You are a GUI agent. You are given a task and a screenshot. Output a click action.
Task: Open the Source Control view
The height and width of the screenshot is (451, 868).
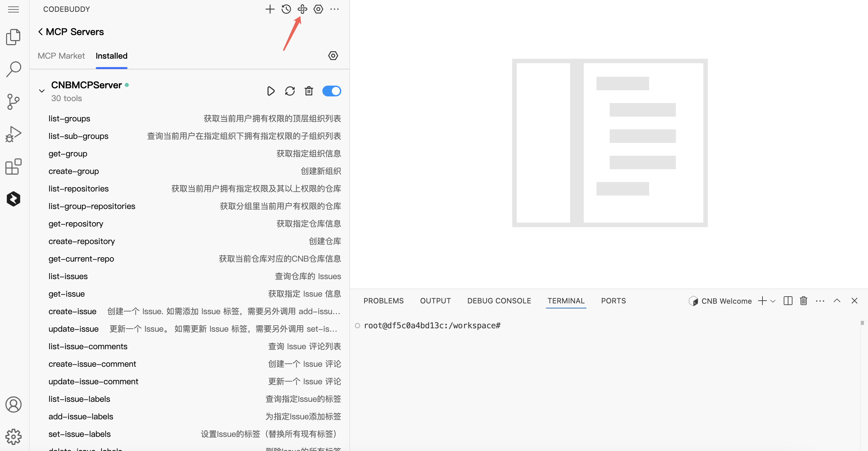13,101
